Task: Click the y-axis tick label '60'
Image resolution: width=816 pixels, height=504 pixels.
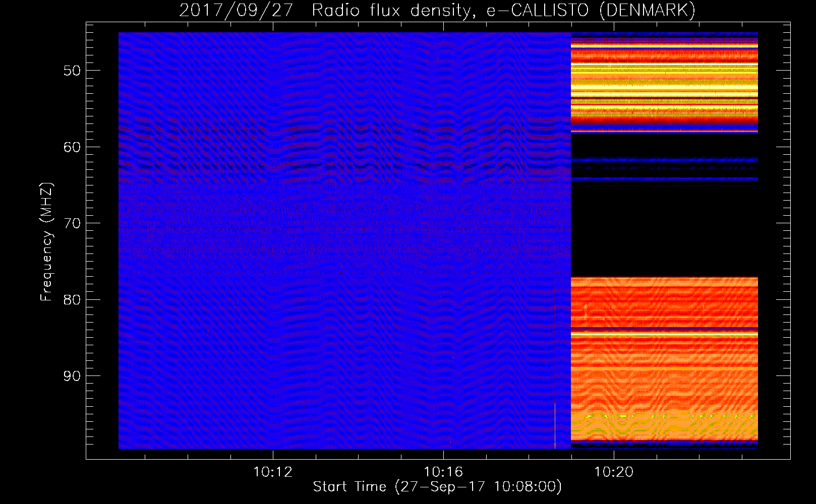Action: tap(72, 147)
